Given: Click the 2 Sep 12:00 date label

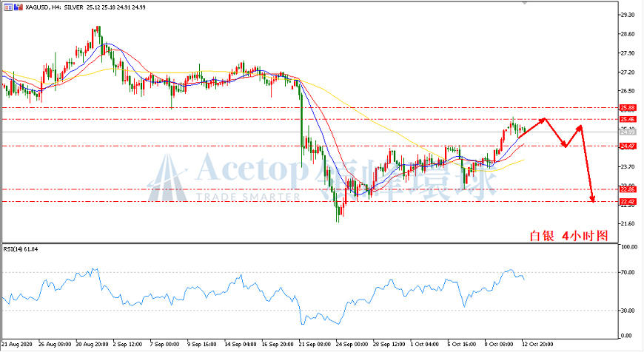Looking at the screenshot, I should point(128,344).
